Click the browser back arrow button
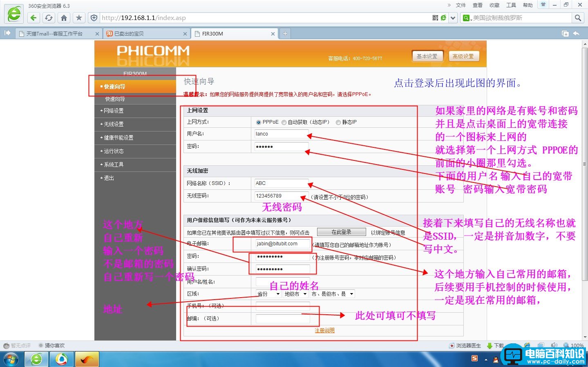The image size is (588, 367). coord(34,18)
